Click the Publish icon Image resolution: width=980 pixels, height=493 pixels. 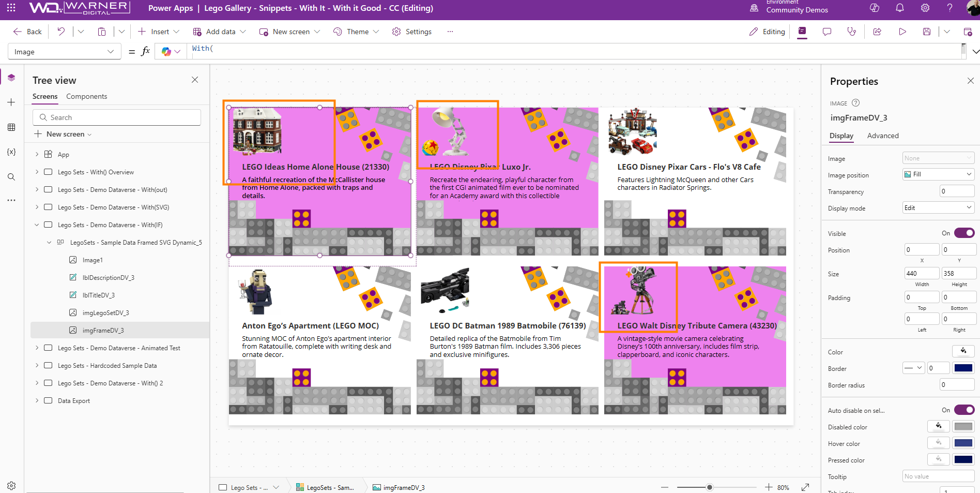click(x=968, y=32)
